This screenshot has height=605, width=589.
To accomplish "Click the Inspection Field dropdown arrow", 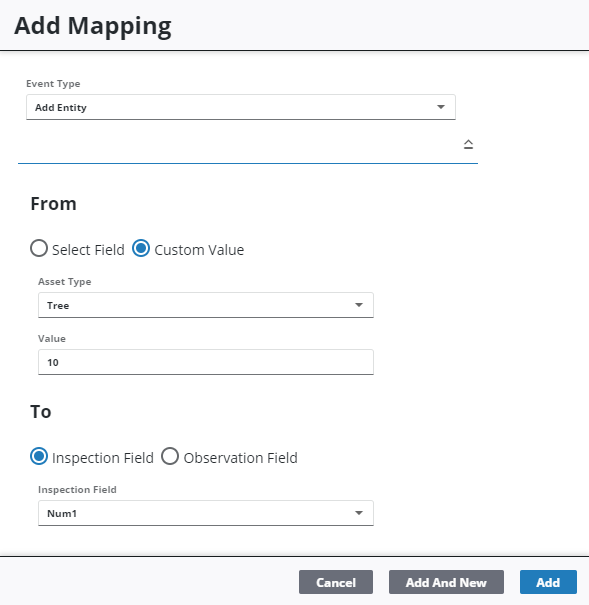I will point(359,513).
